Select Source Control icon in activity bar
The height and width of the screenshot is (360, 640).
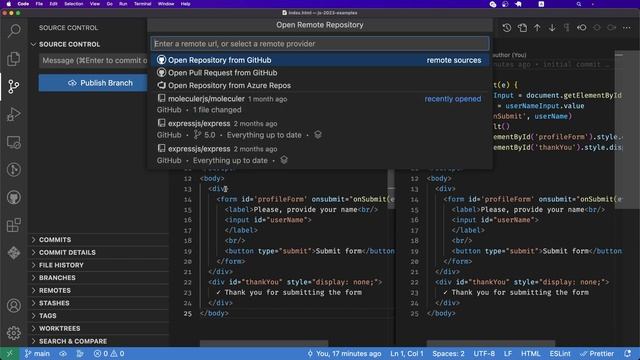[14, 86]
